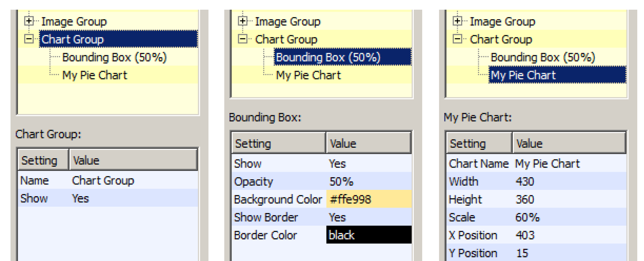Edit the Opacity value 50%
The height and width of the screenshot is (261, 644).
tap(341, 181)
